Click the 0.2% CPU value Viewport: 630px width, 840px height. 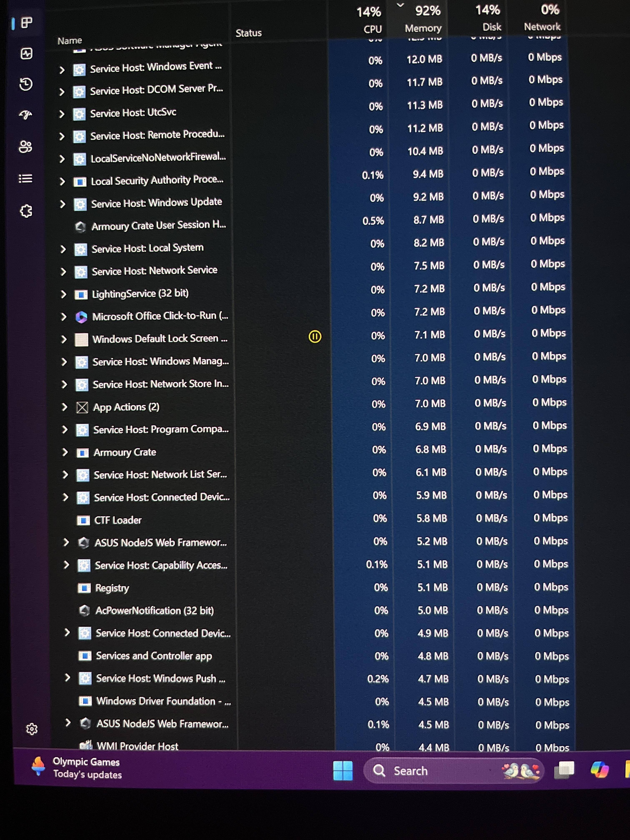click(378, 679)
